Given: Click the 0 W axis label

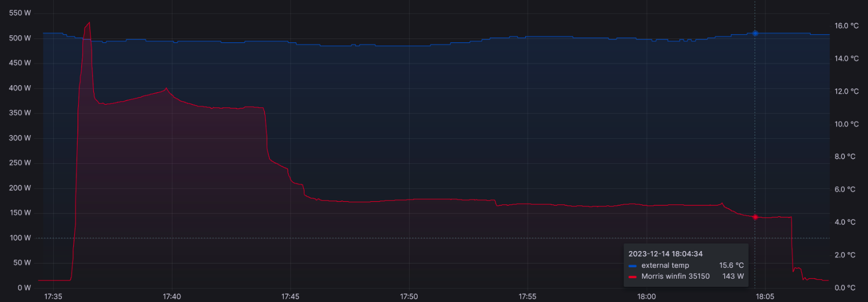Looking at the screenshot, I should pos(24,287).
